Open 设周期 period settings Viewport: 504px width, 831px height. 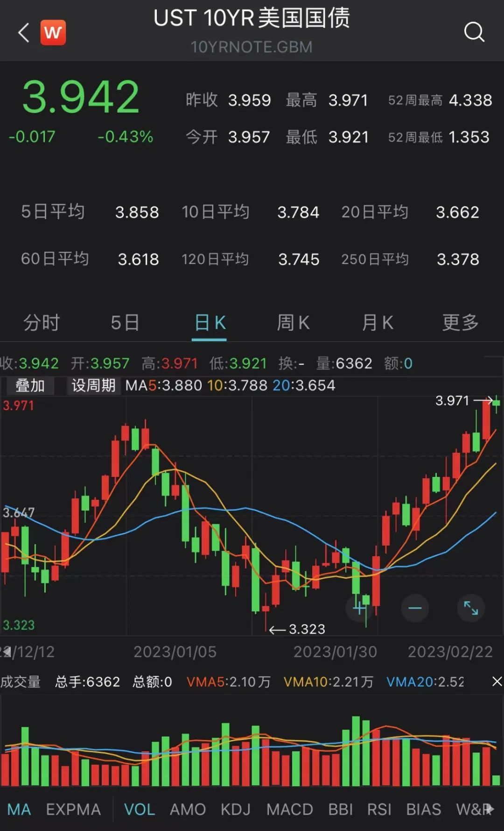pos(93,385)
